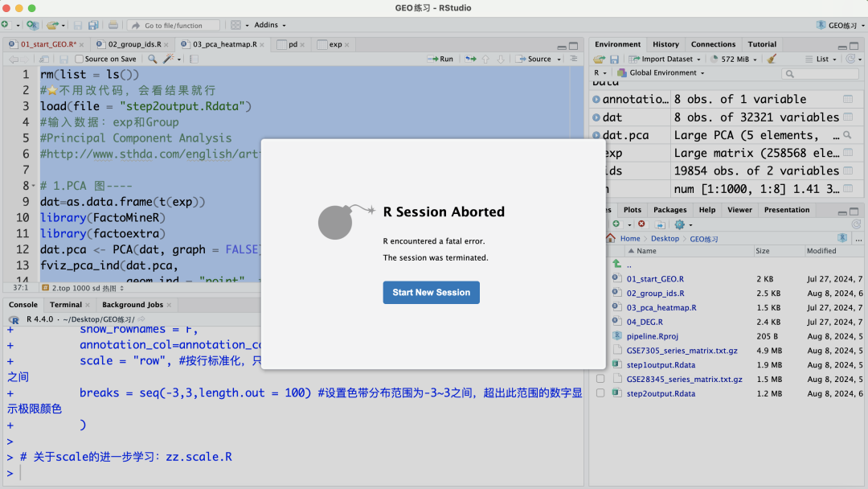Go to project directory cube icon
Image resolution: width=868 pixels, height=489 pixels.
tap(842, 238)
